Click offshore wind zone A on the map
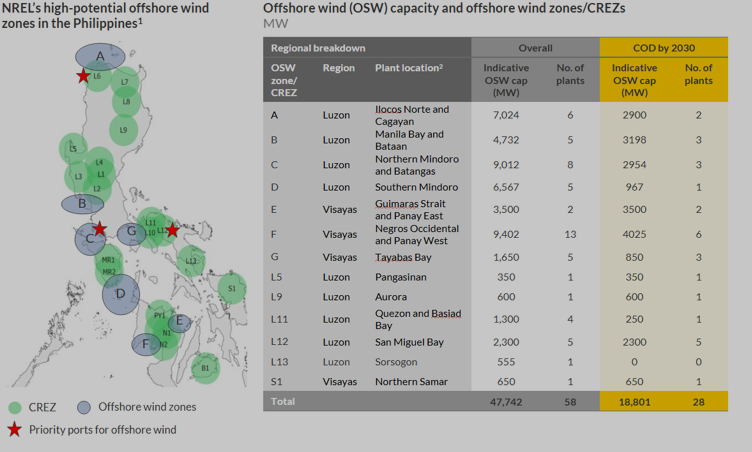Image resolution: width=752 pixels, height=452 pixels. click(x=100, y=57)
